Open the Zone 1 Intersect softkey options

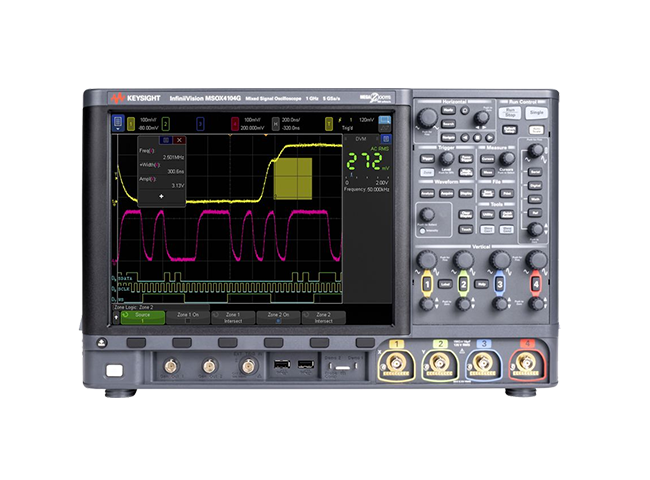coord(233,317)
